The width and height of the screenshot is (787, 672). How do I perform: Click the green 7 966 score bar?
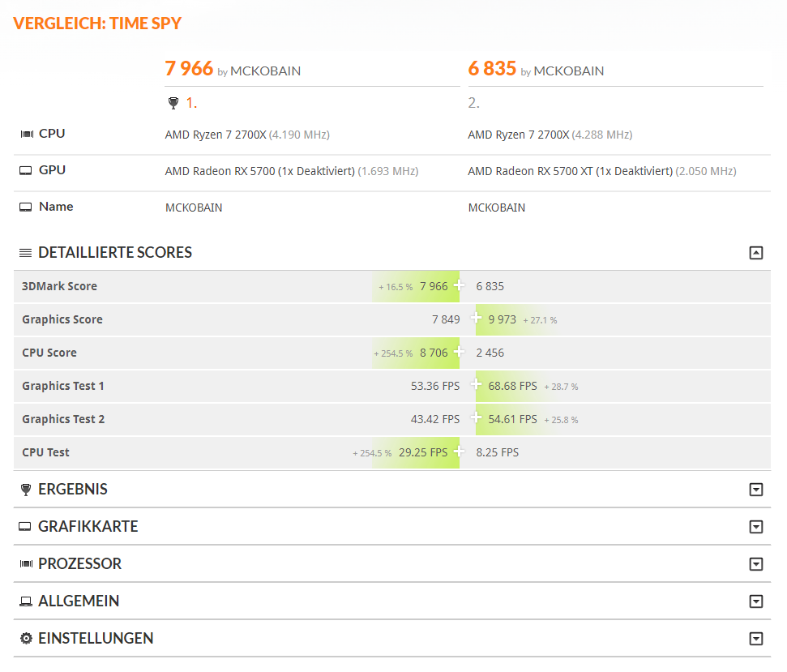(x=416, y=287)
